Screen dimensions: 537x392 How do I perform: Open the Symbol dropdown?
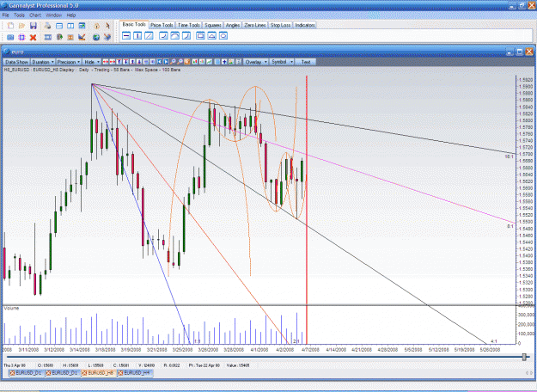282,62
